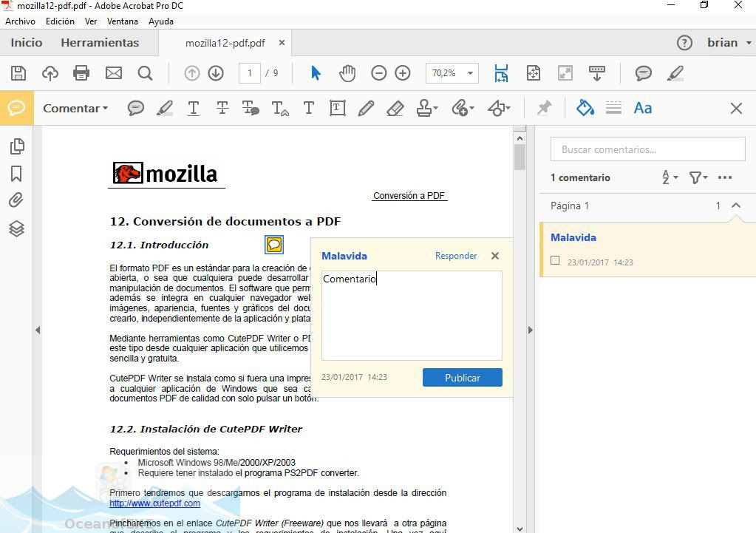Zoom in with plus icon
Viewport: 756px width, 533px height.
[403, 73]
